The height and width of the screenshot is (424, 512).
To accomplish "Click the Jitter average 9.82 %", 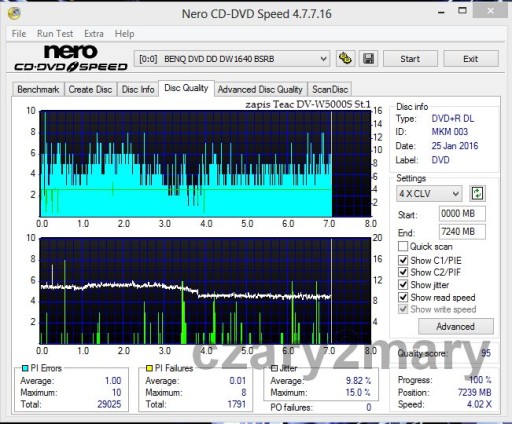I will pos(358,381).
